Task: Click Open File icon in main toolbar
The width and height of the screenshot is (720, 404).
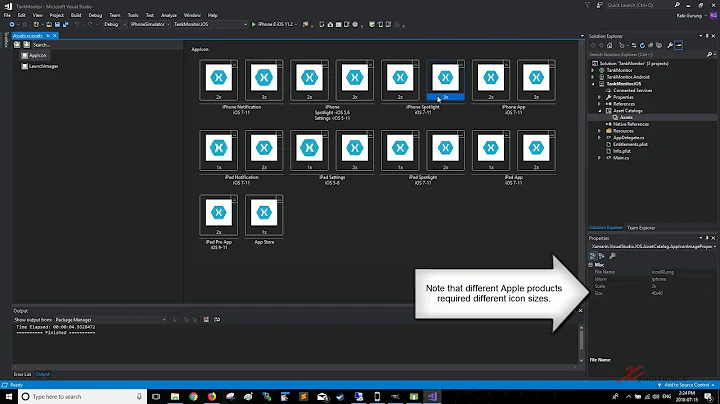Action: tap(49, 24)
